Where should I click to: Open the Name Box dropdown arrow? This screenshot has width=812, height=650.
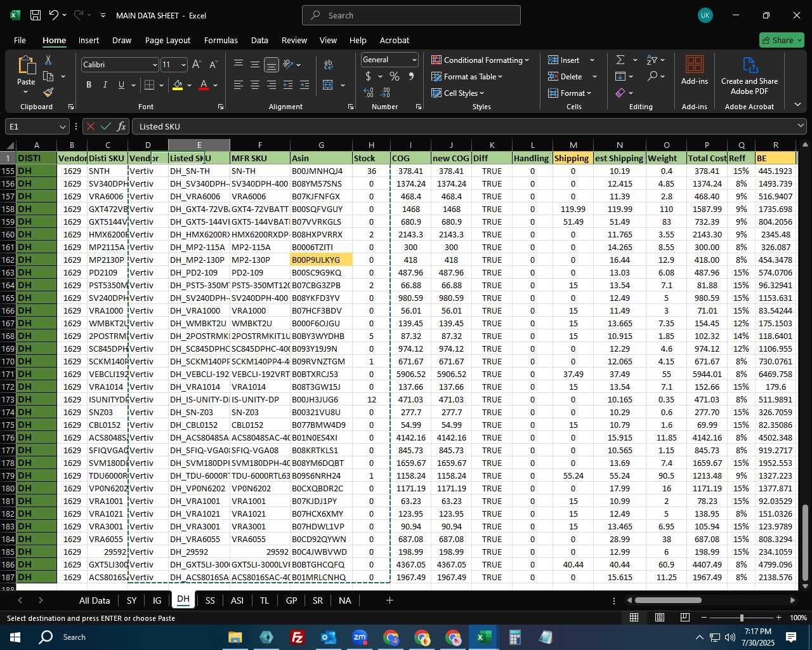[x=62, y=127]
